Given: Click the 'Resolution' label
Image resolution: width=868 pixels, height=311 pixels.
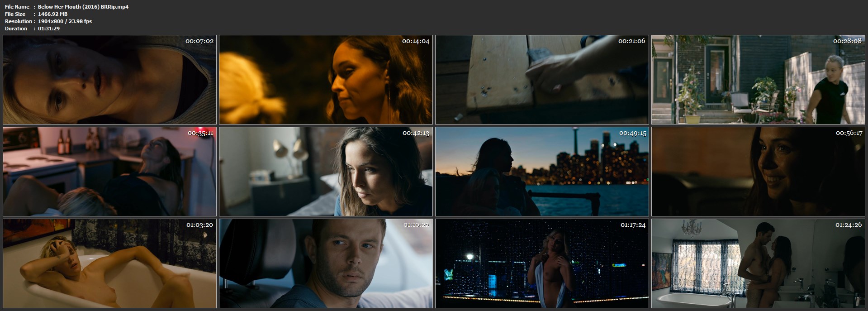Looking at the screenshot, I should tap(19, 21).
